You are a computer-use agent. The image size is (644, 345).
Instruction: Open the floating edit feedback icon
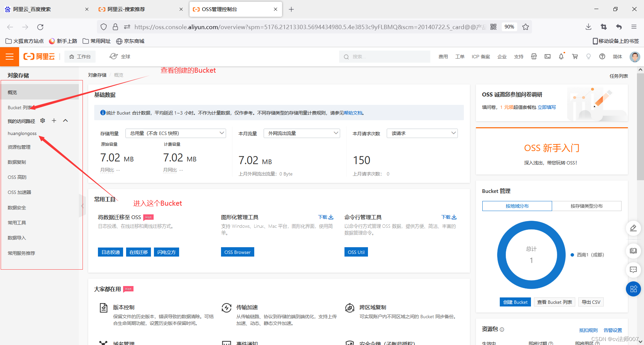coord(633,228)
